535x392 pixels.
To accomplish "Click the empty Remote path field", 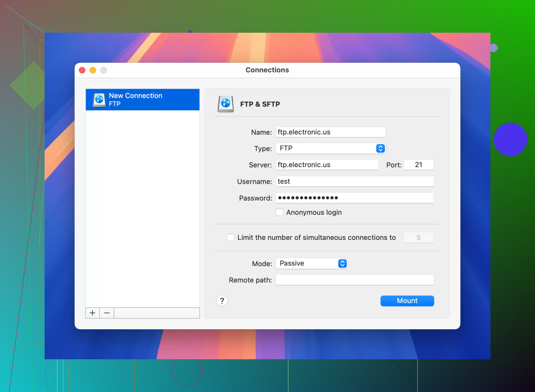I will tap(355, 280).
